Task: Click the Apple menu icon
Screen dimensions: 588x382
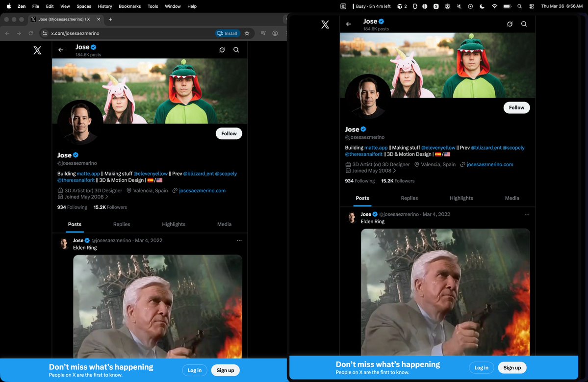Action: (x=9, y=6)
